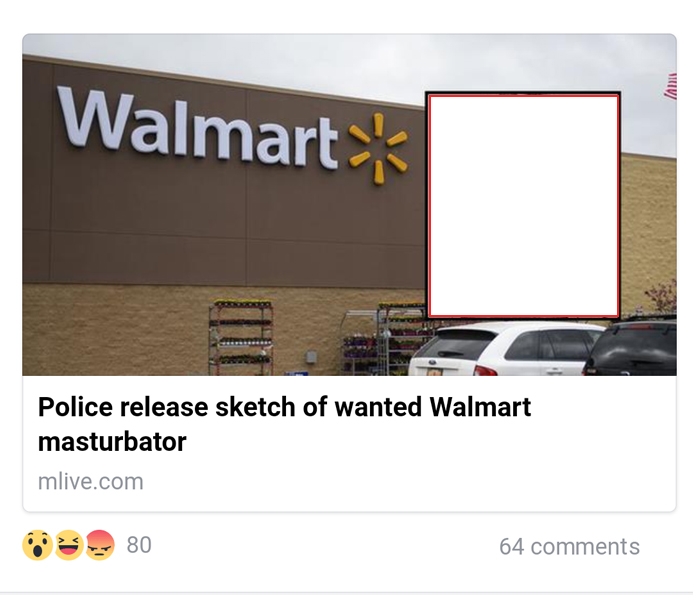Click the flag at photo's right edge
Viewport: 697px width, 600px height.
(670, 86)
